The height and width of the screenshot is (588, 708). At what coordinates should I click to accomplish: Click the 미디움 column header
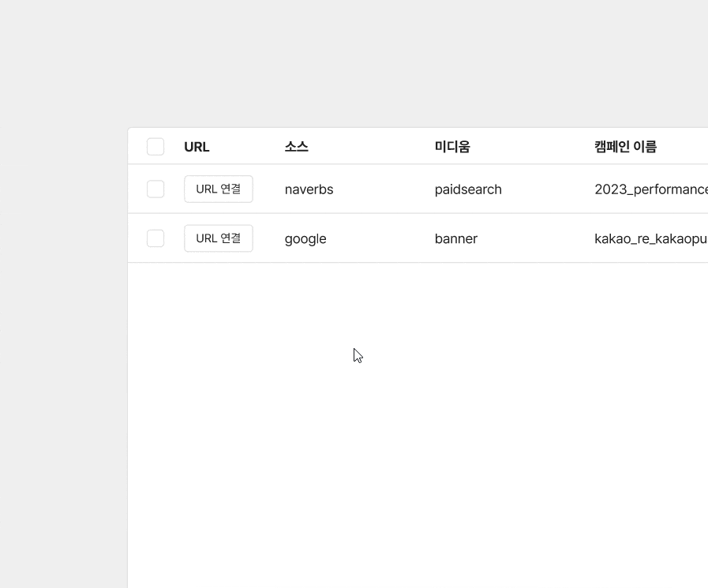452,147
